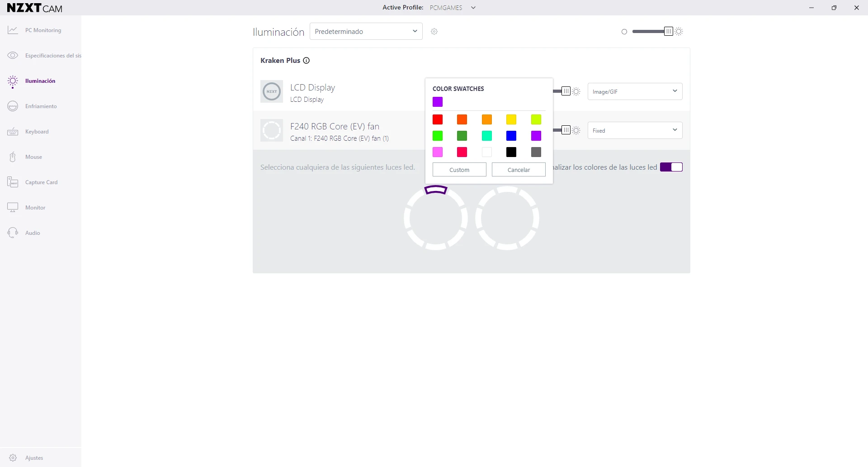Pick the crimson pink color swatch
This screenshot has width=868, height=467.
pos(462,152)
